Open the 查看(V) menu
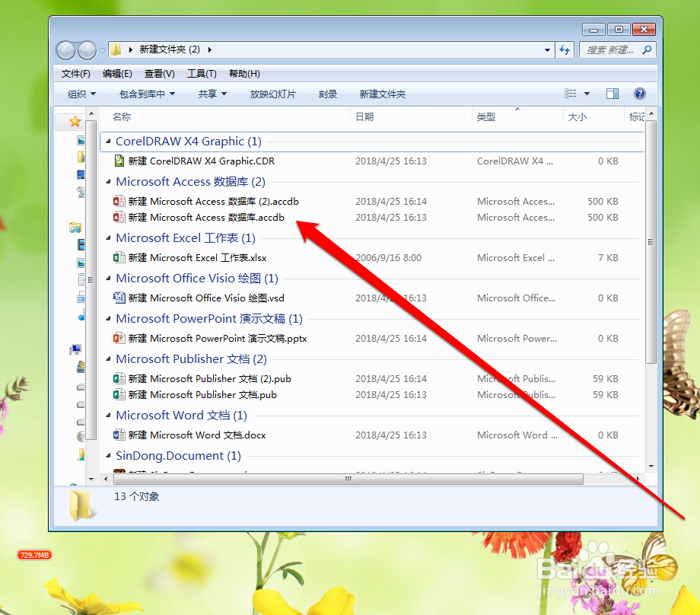The image size is (700, 615). click(x=159, y=74)
